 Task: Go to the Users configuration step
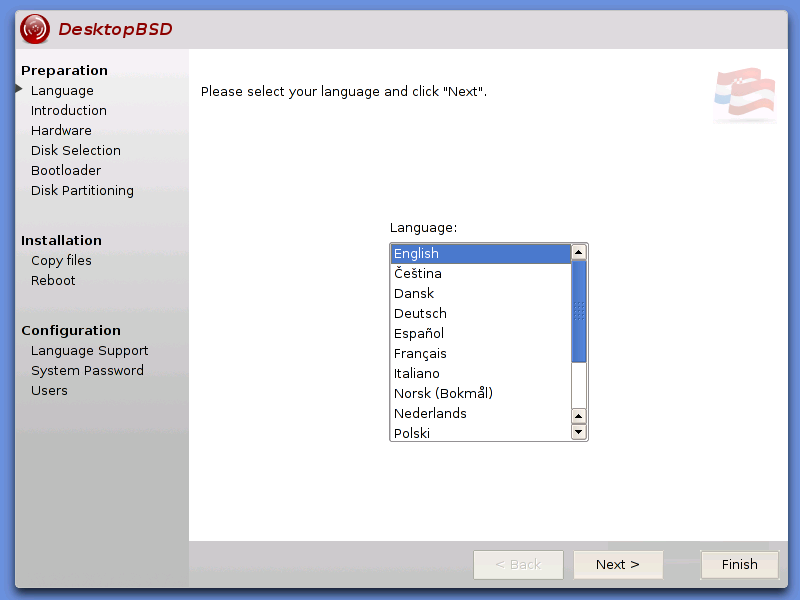pos(49,390)
